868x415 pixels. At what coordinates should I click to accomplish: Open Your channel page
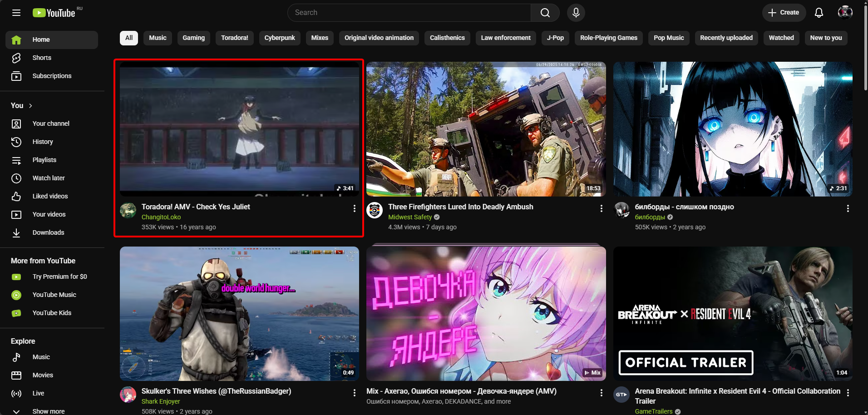(x=52, y=124)
